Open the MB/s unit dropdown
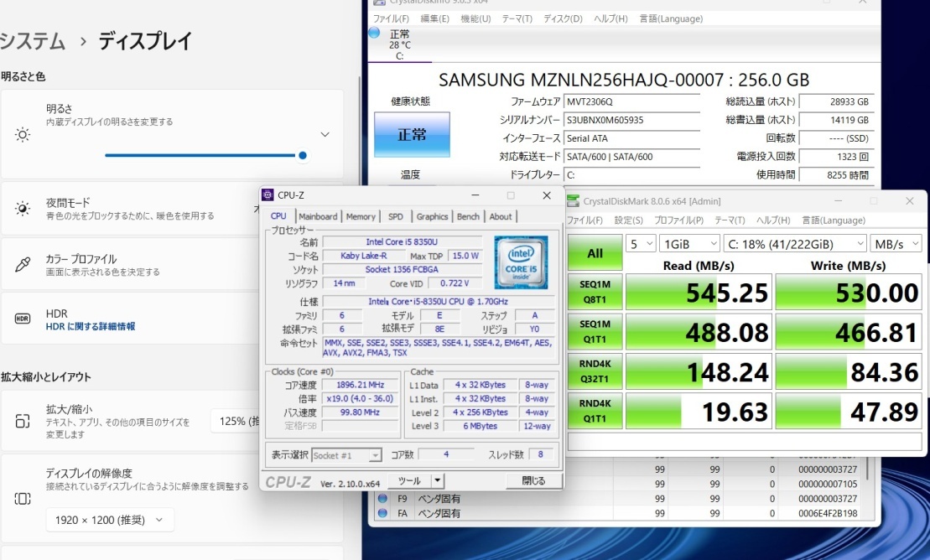Screen dimensions: 930x560 896,244
